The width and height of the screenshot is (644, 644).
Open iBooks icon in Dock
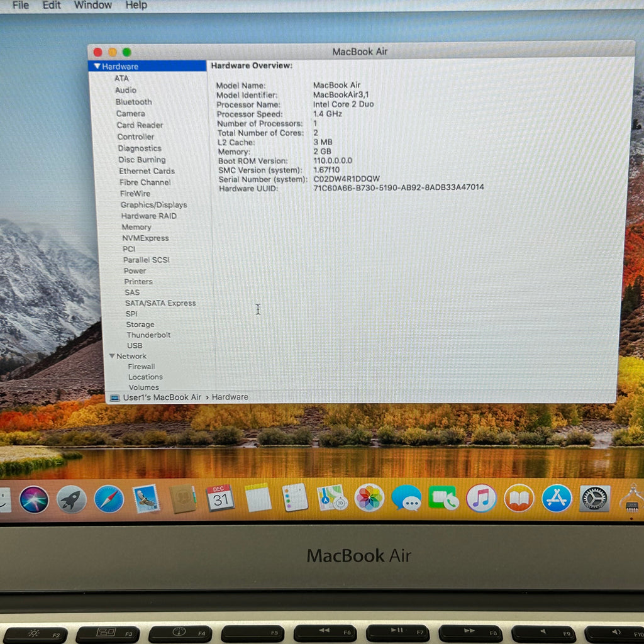519,498
